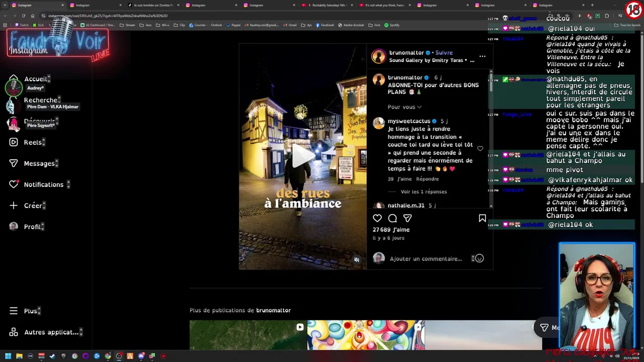Open Paypal bookmark

[x=233, y=25]
